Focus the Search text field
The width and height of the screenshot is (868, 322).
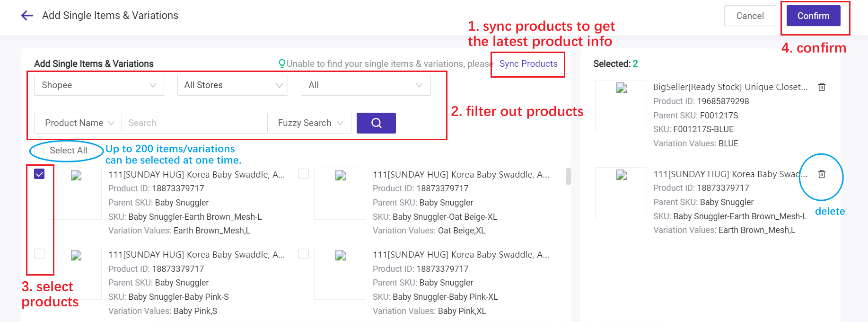coord(194,123)
